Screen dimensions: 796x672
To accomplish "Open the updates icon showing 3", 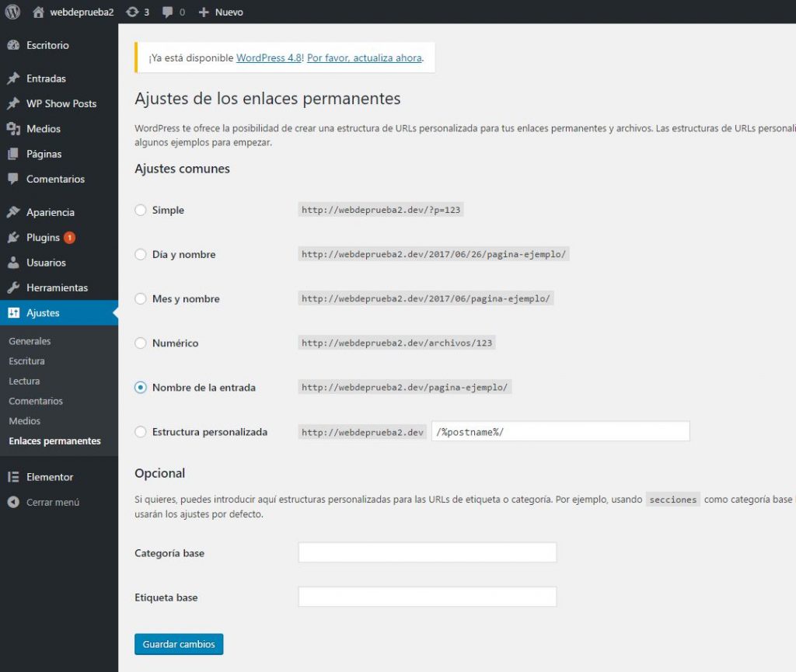I will click(132, 12).
